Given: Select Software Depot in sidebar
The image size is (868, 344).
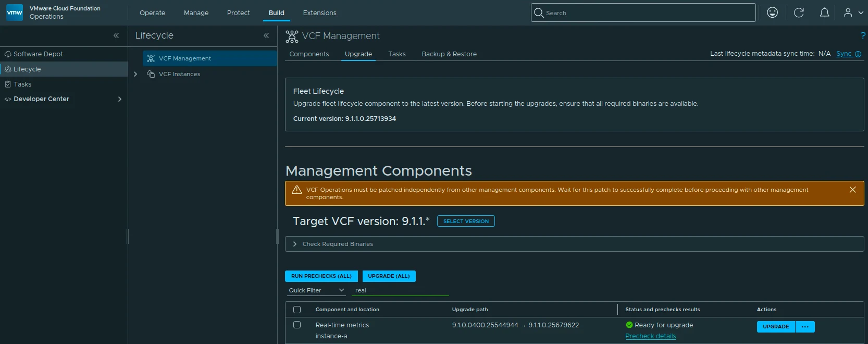Looking at the screenshot, I should click(x=38, y=54).
